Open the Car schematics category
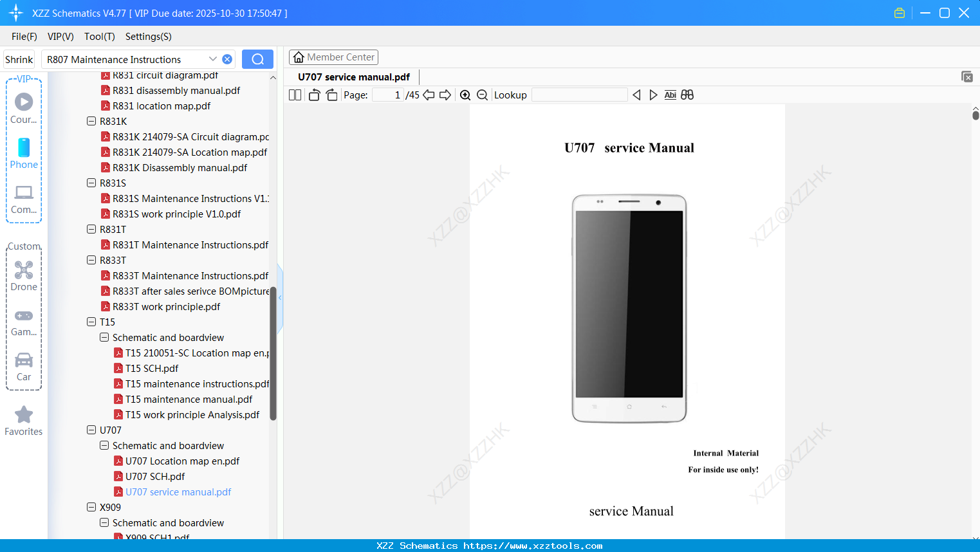 point(24,364)
